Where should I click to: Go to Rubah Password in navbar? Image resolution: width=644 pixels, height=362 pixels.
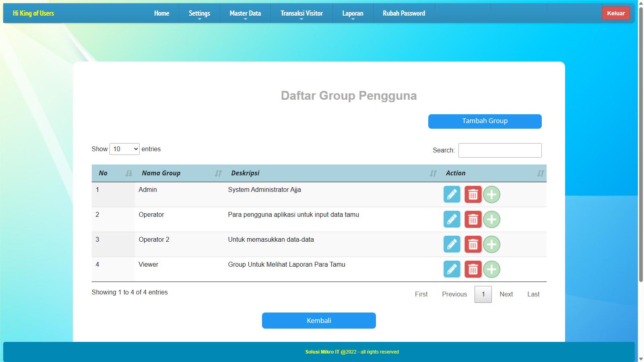click(404, 13)
